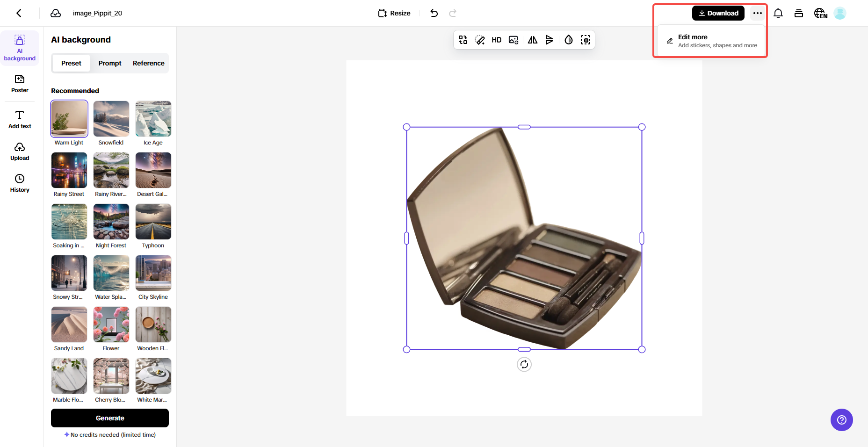Click the image_Pippit_20 project name

point(97,13)
